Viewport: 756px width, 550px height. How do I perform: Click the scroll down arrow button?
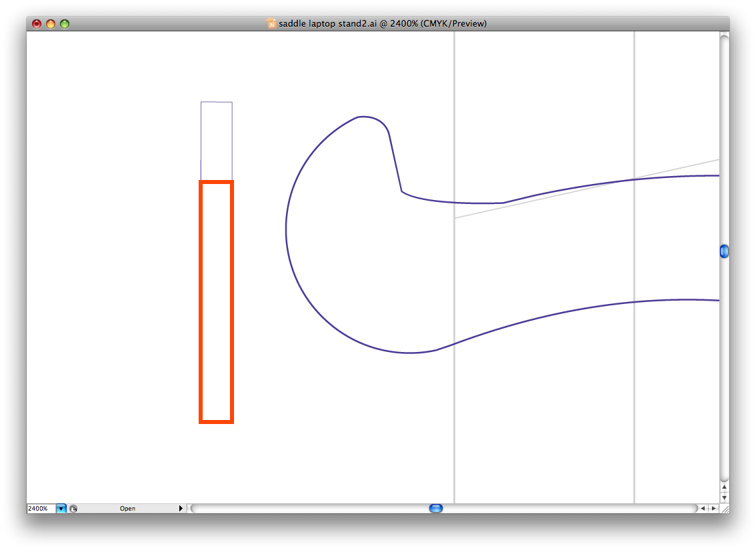[724, 498]
